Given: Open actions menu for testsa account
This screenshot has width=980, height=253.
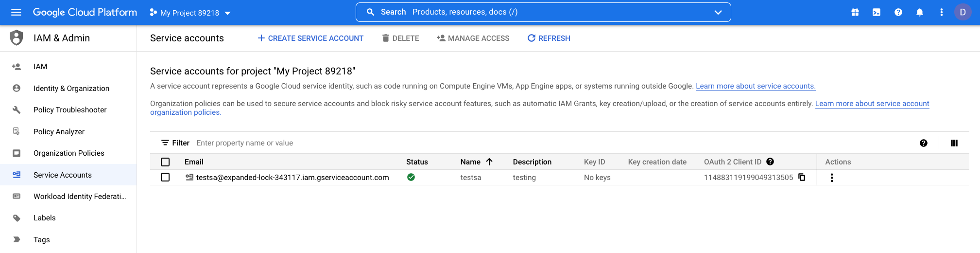Looking at the screenshot, I should coord(832,178).
